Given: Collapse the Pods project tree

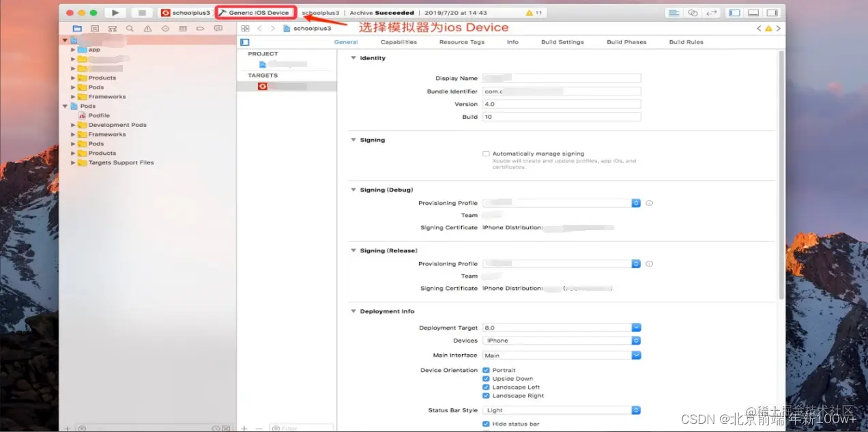Looking at the screenshot, I should pyautogui.click(x=66, y=106).
